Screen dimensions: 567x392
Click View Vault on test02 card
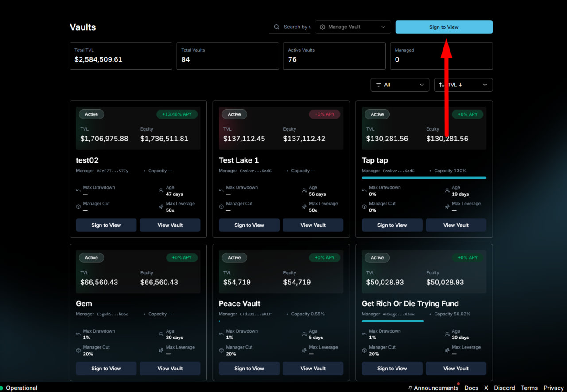coord(170,225)
